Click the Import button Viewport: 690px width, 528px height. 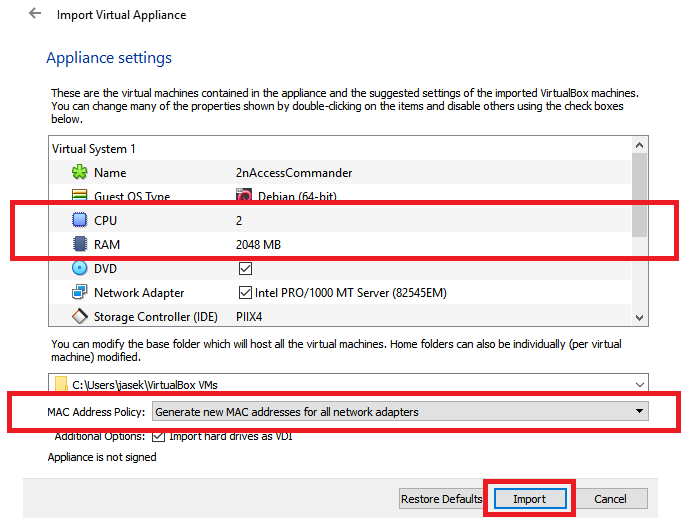(x=530, y=499)
